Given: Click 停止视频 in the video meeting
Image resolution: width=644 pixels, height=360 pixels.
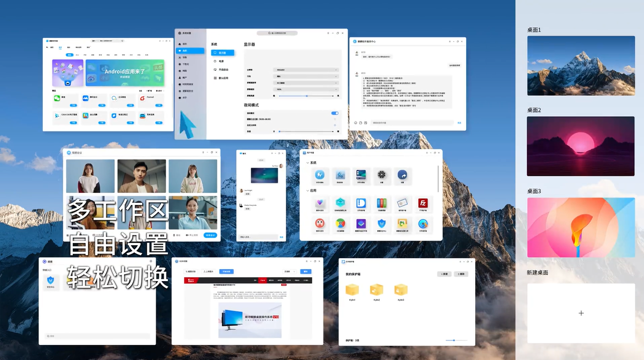Looking at the screenshot, I should pyautogui.click(x=192, y=235).
